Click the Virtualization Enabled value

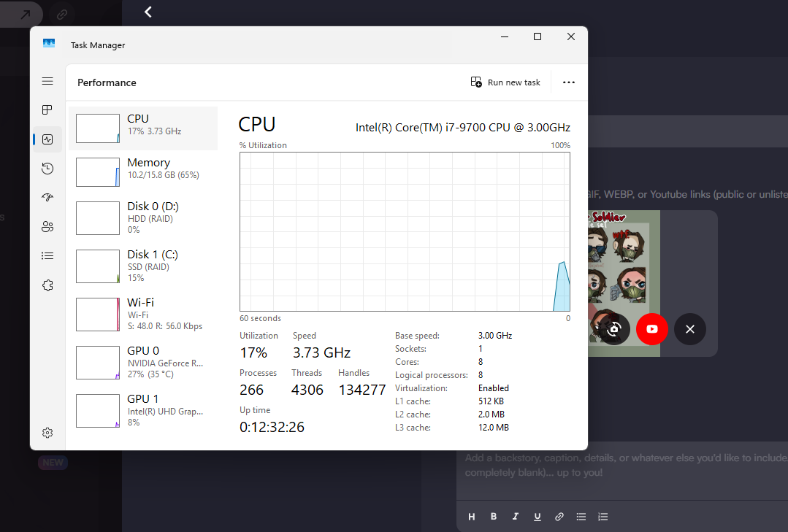click(x=494, y=388)
